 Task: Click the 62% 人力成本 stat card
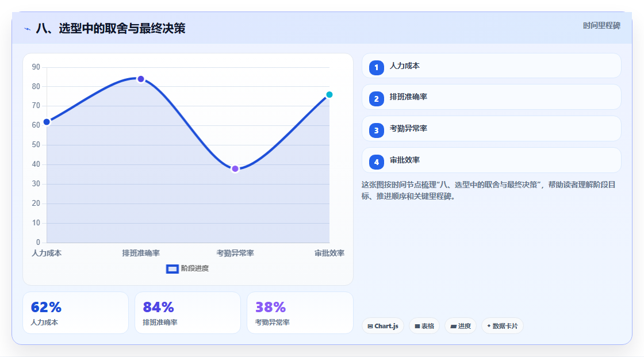click(75, 313)
